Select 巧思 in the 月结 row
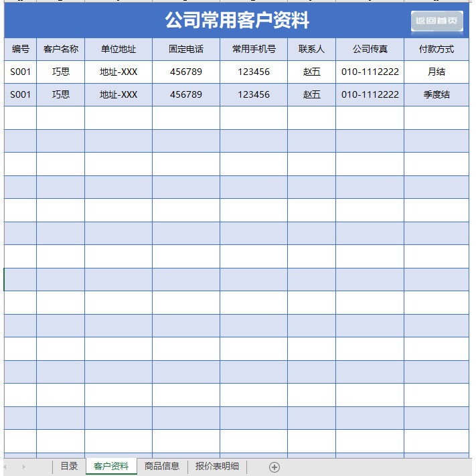This screenshot has height=476, width=476. tap(61, 72)
